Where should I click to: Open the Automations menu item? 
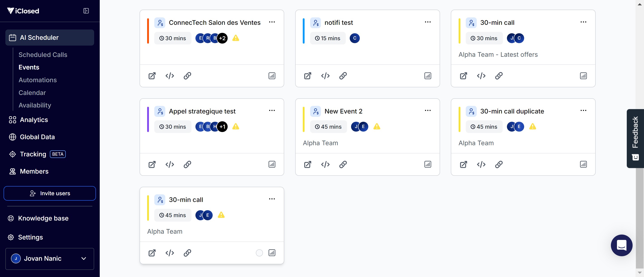pyautogui.click(x=38, y=80)
